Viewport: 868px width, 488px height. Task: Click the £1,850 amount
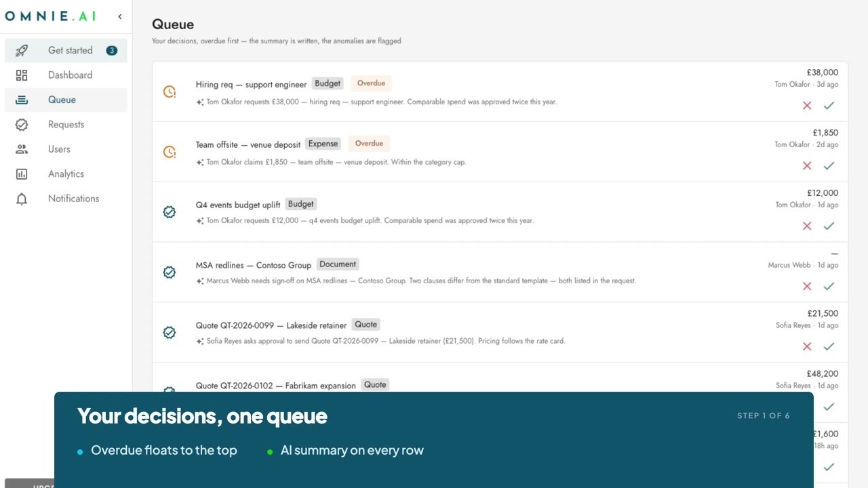point(825,133)
